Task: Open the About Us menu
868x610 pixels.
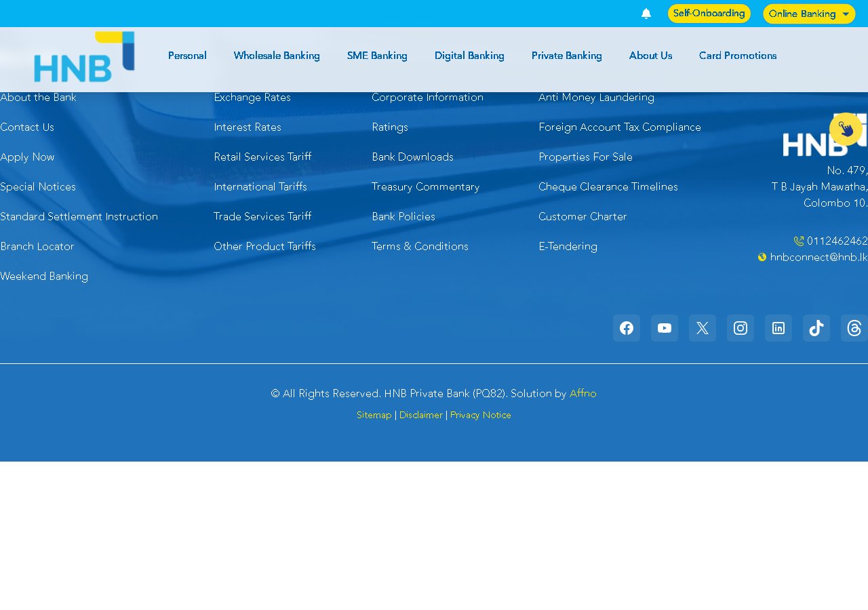Action: (651, 56)
